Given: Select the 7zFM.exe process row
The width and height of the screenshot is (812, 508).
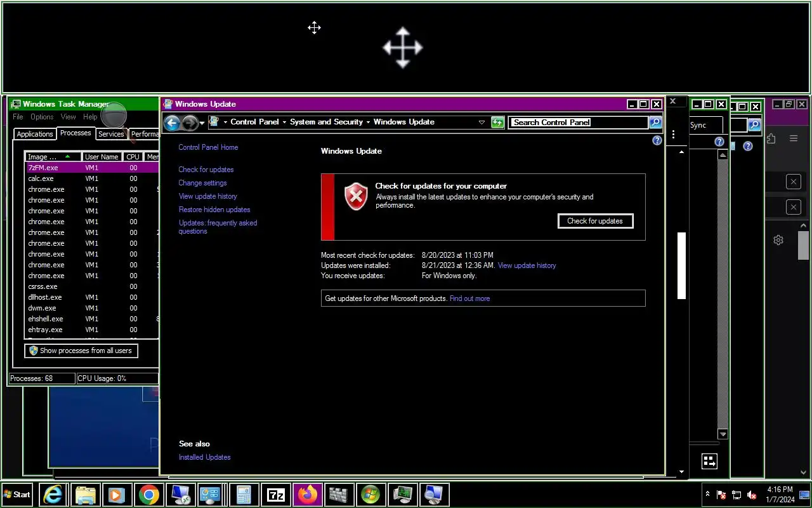Looking at the screenshot, I should click(x=91, y=168).
